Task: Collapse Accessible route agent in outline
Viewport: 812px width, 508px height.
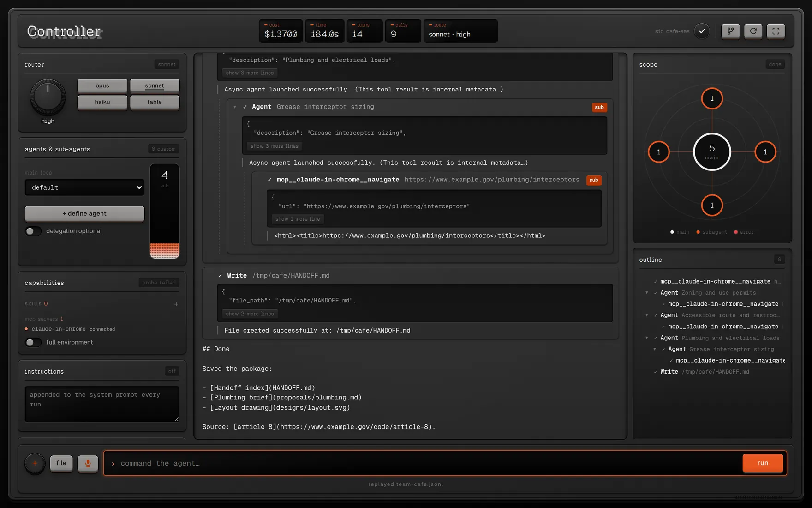Action: tap(647, 315)
